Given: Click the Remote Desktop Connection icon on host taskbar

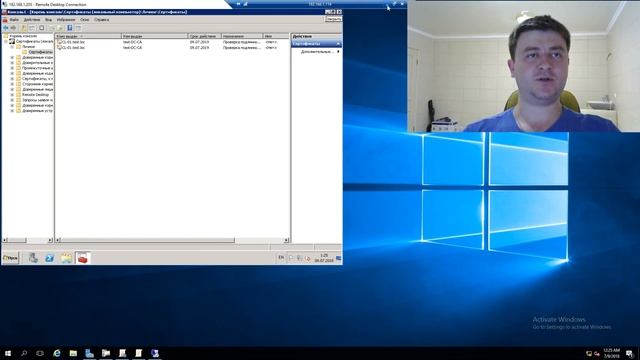Looking at the screenshot, I should [x=155, y=353].
